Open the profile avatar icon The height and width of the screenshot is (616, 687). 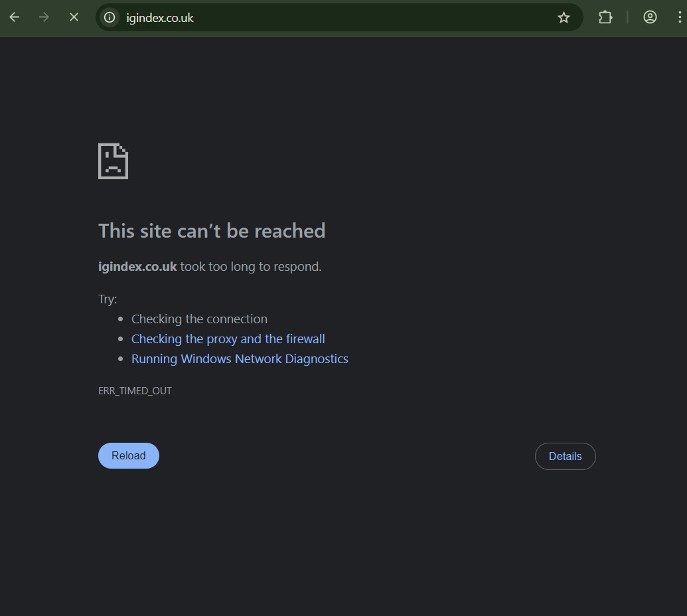(x=650, y=17)
